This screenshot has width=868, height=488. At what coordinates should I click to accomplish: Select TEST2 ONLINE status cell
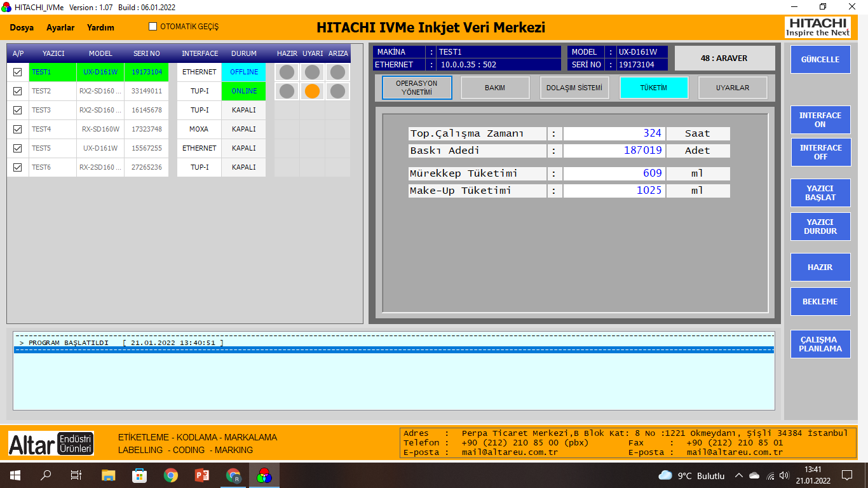click(x=244, y=91)
